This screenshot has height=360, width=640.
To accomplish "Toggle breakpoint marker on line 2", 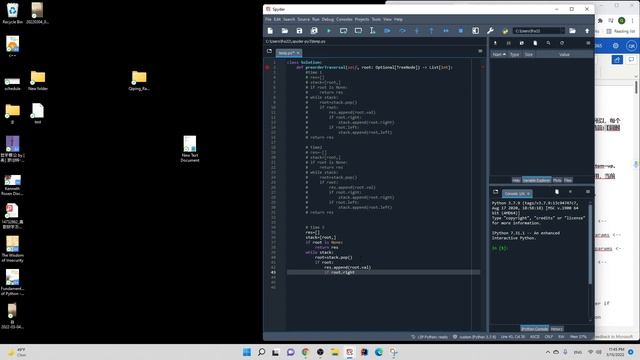I will [267, 67].
